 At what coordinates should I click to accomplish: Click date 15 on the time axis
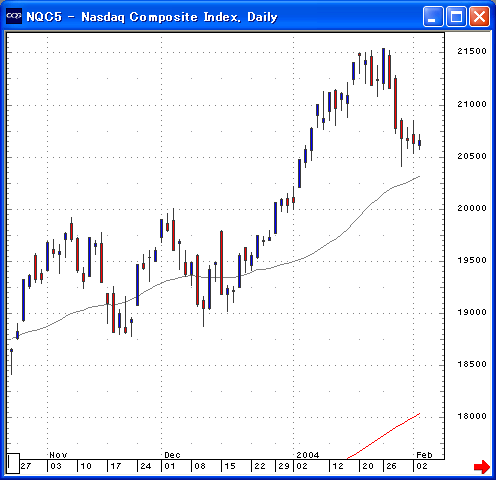pyautogui.click(x=230, y=466)
